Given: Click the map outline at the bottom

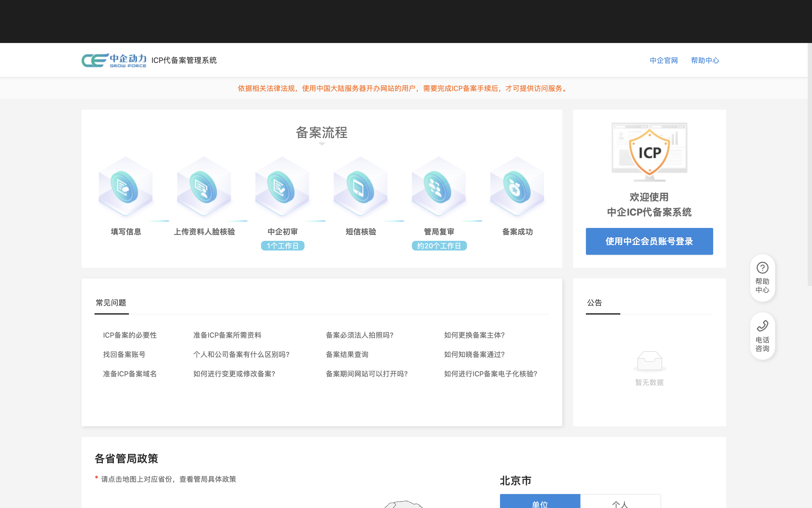Looking at the screenshot, I should (403, 504).
